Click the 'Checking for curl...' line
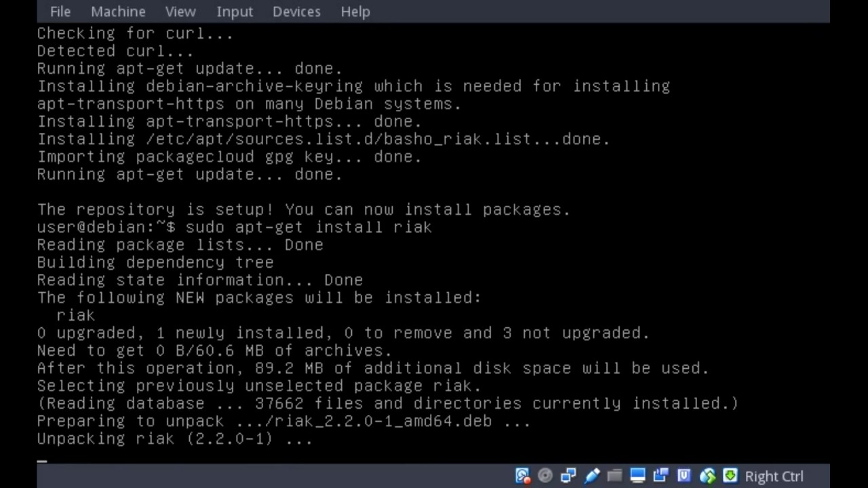The width and height of the screenshot is (868, 488). click(135, 33)
